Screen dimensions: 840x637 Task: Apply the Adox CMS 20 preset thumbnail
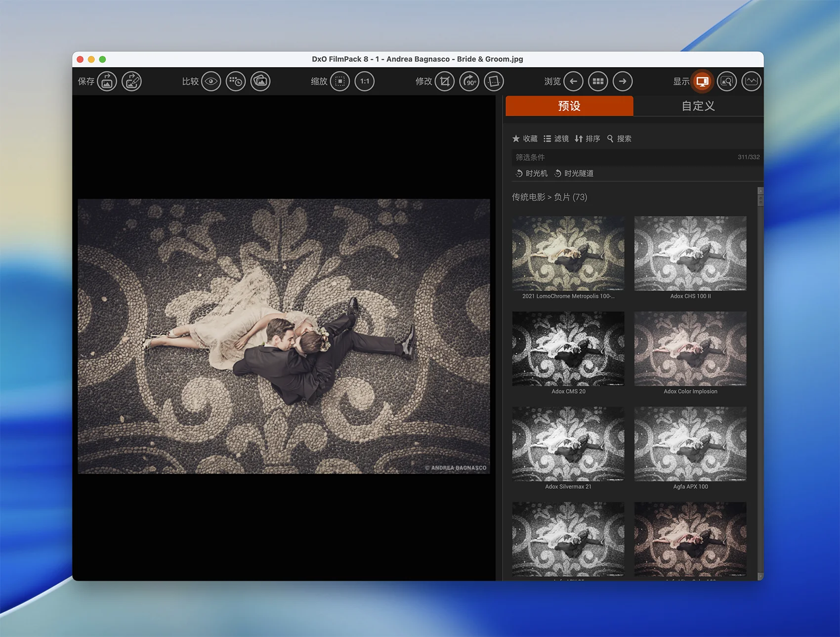pos(568,348)
